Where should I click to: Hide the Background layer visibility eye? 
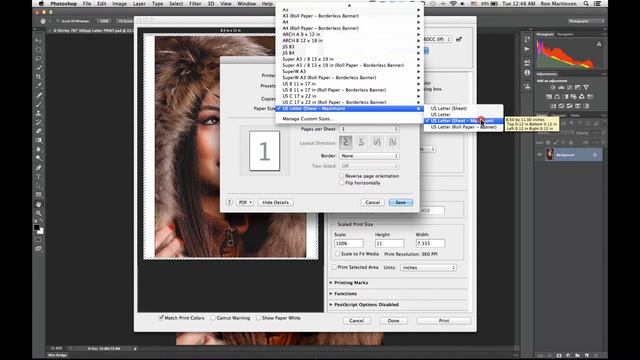pos(539,155)
